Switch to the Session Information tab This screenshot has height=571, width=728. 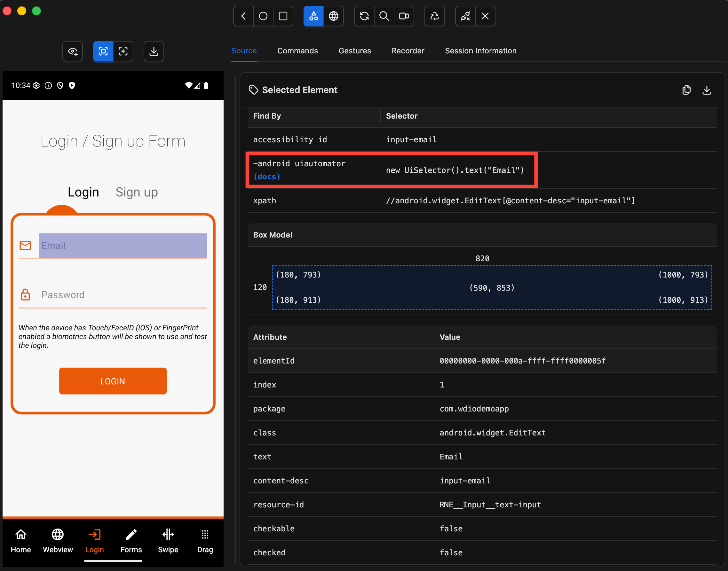coord(480,51)
